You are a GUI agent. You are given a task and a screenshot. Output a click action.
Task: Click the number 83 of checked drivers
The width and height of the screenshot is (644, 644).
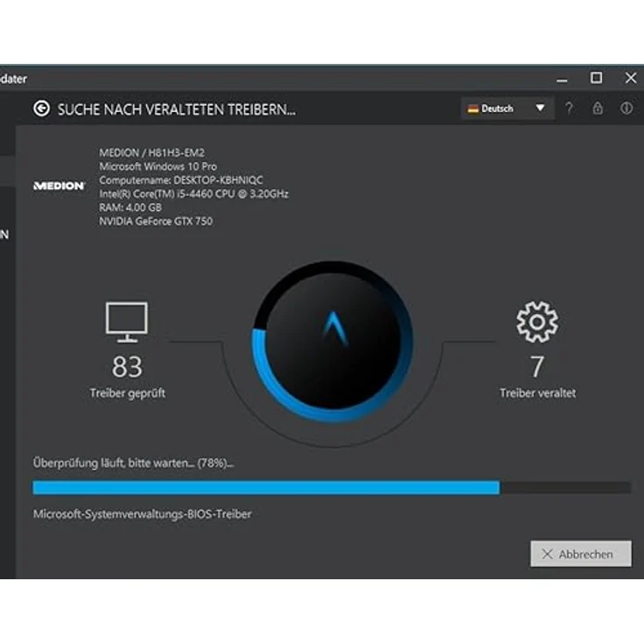127,367
